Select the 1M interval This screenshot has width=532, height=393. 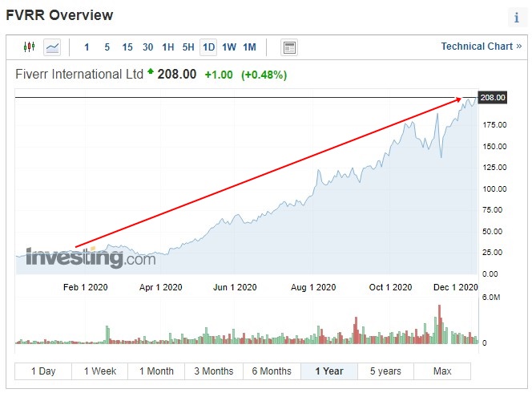pyautogui.click(x=249, y=47)
